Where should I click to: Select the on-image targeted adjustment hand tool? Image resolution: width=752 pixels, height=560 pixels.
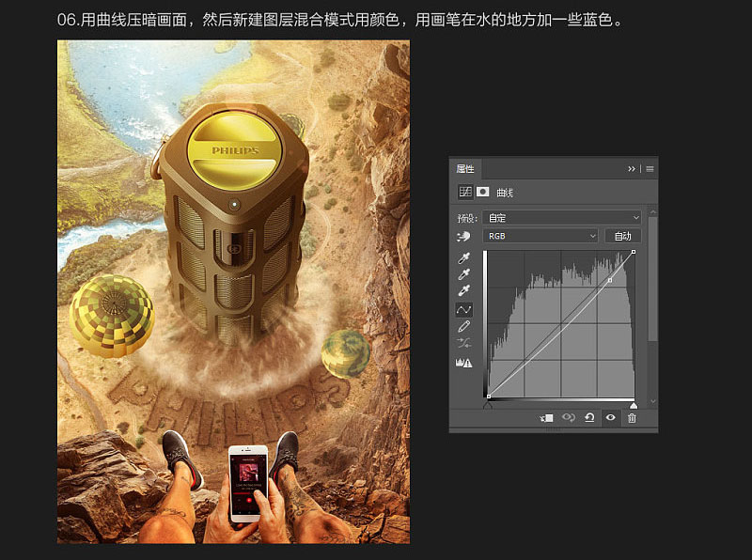point(463,237)
